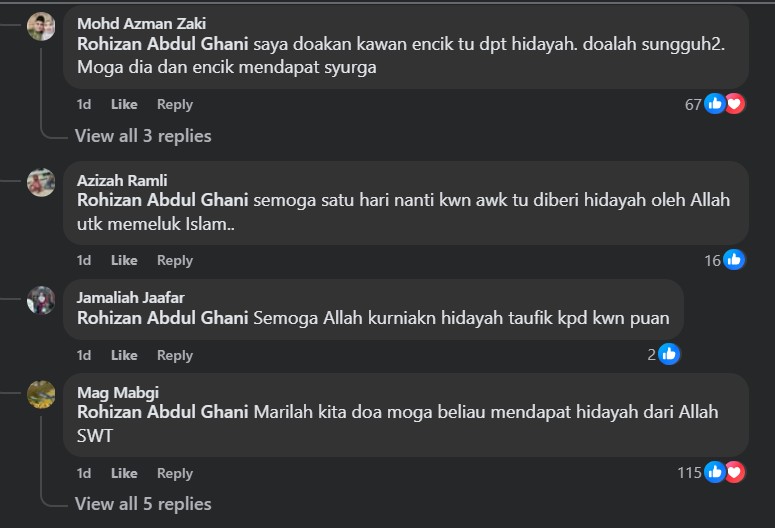Screen dimensions: 775x528
Task: Click the like reaction icon on Mohd Azman Zaki's comment
Action: [715, 104]
